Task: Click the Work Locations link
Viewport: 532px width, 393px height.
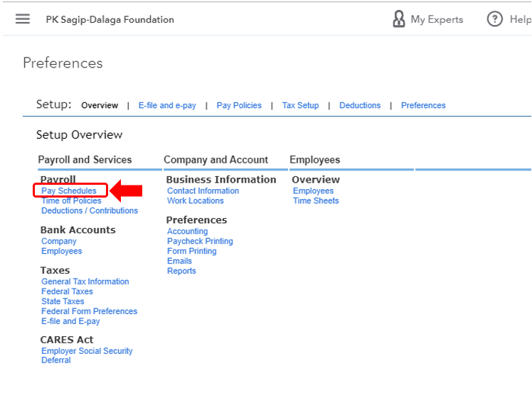Action: 196,200
